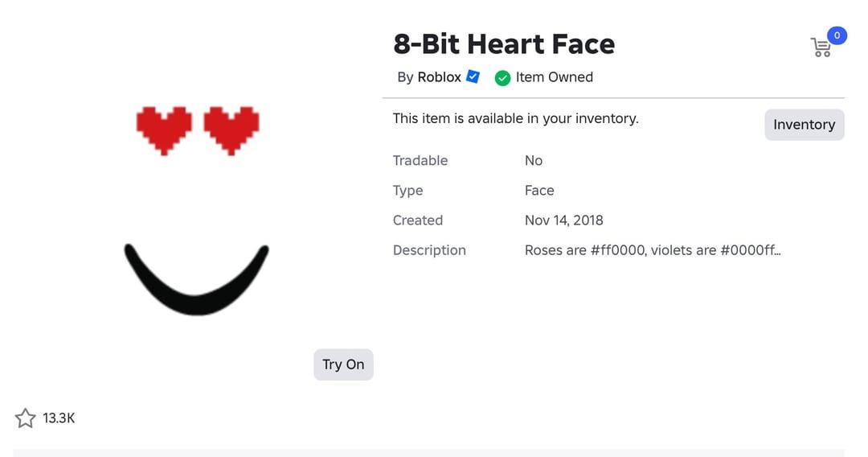Viewport: 868px width, 457px height.
Task: Click the 13.3K favorites count
Action: pos(59,418)
